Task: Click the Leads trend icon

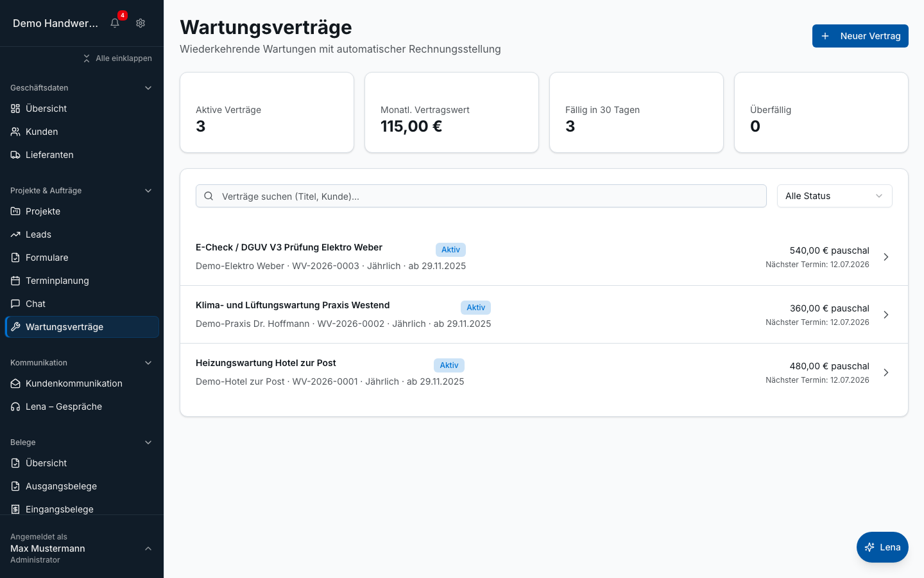Action: click(x=15, y=234)
